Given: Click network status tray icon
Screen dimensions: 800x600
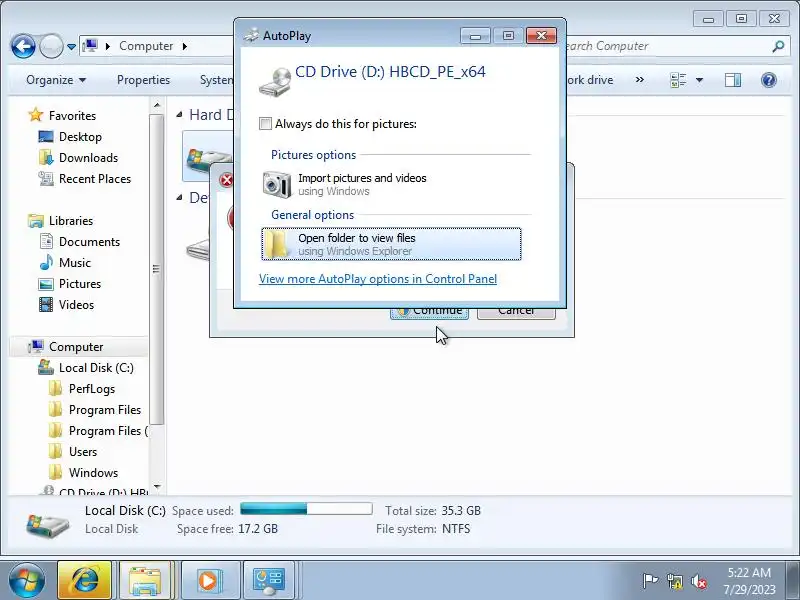Looking at the screenshot, I should point(674,581).
